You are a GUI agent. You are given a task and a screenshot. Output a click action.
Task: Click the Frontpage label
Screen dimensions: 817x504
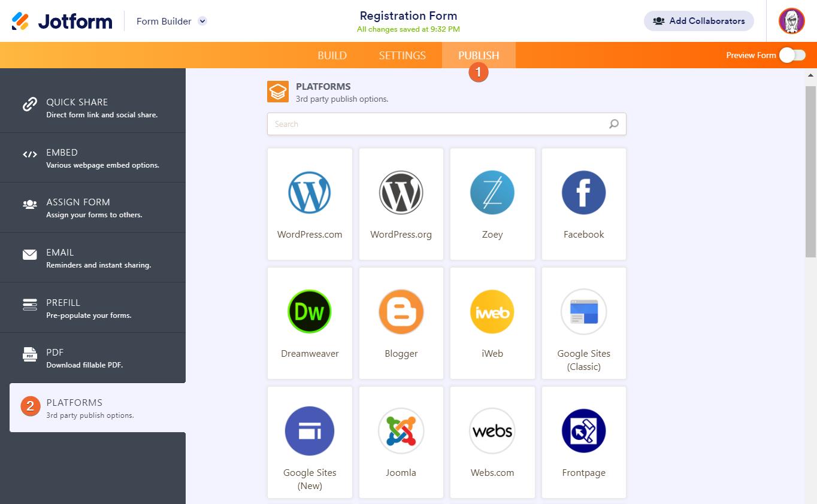[584, 473]
